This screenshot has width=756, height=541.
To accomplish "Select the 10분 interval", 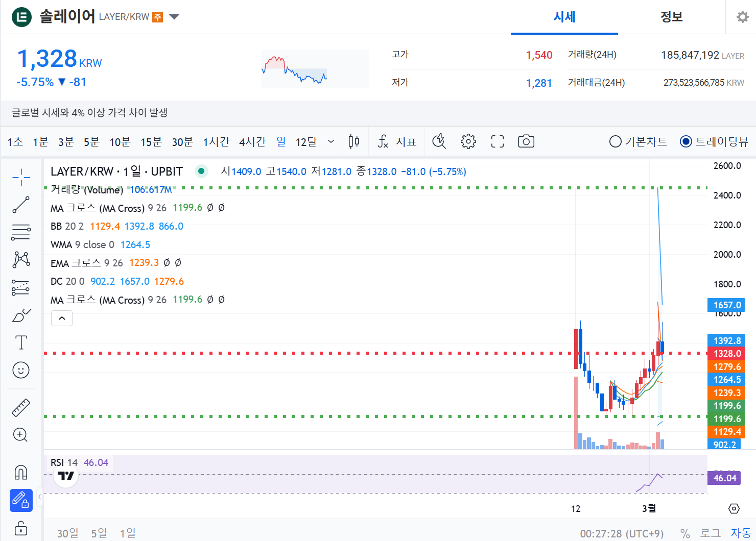I will tap(120, 141).
